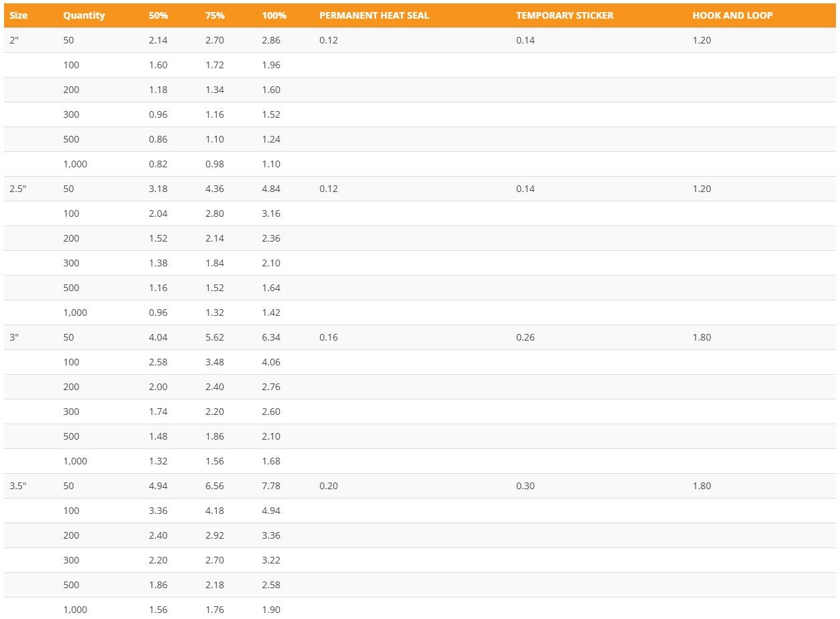Click the 0.20 permanent heat seal price
Screen dimensions: 840x619
coord(329,486)
